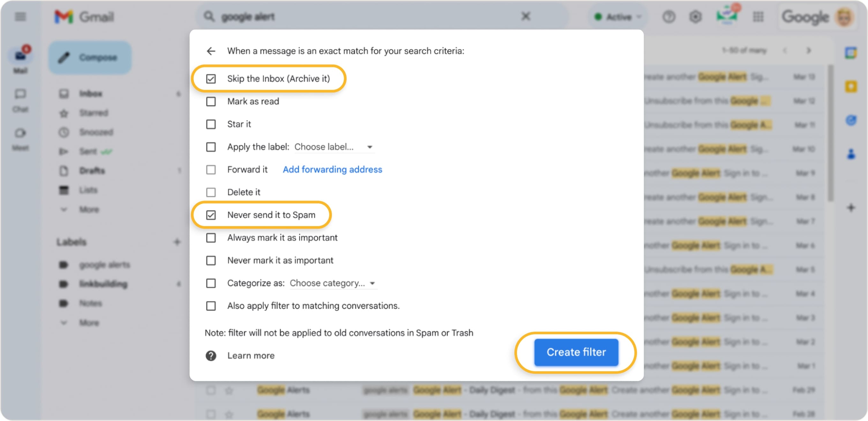Open the Help question mark icon
Image resolution: width=868 pixels, height=421 pixels.
(669, 17)
